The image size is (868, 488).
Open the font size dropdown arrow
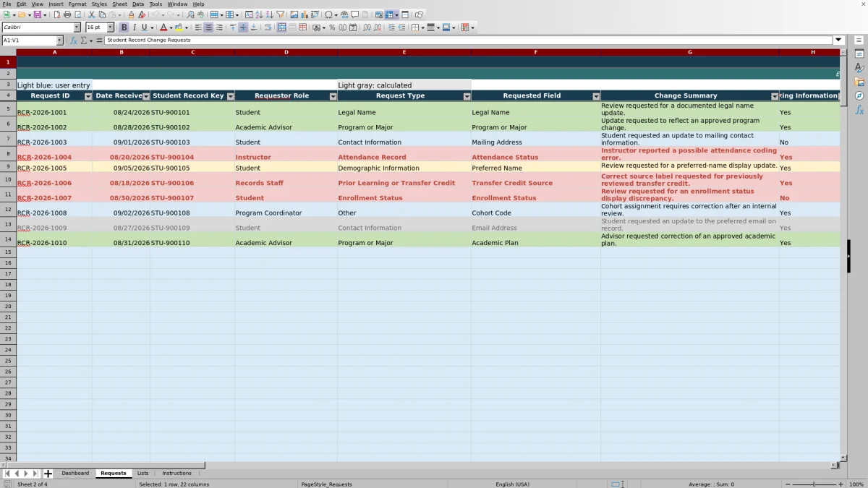point(110,27)
